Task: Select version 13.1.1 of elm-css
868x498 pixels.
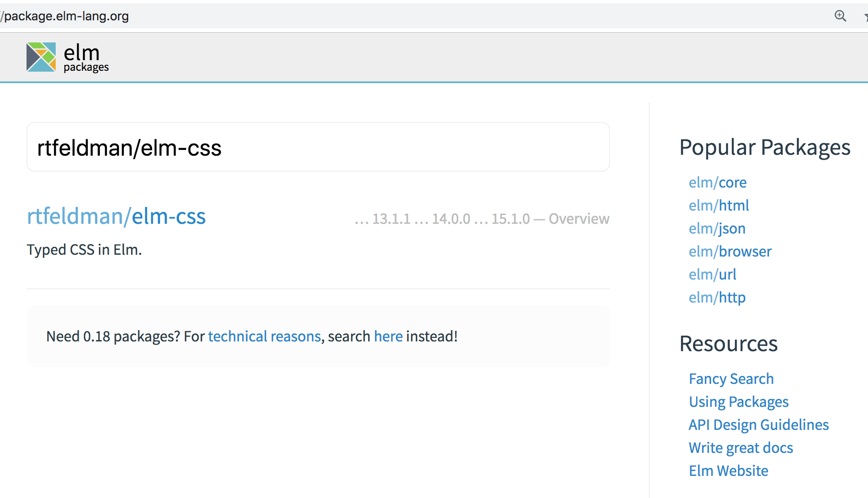Action: (x=391, y=219)
